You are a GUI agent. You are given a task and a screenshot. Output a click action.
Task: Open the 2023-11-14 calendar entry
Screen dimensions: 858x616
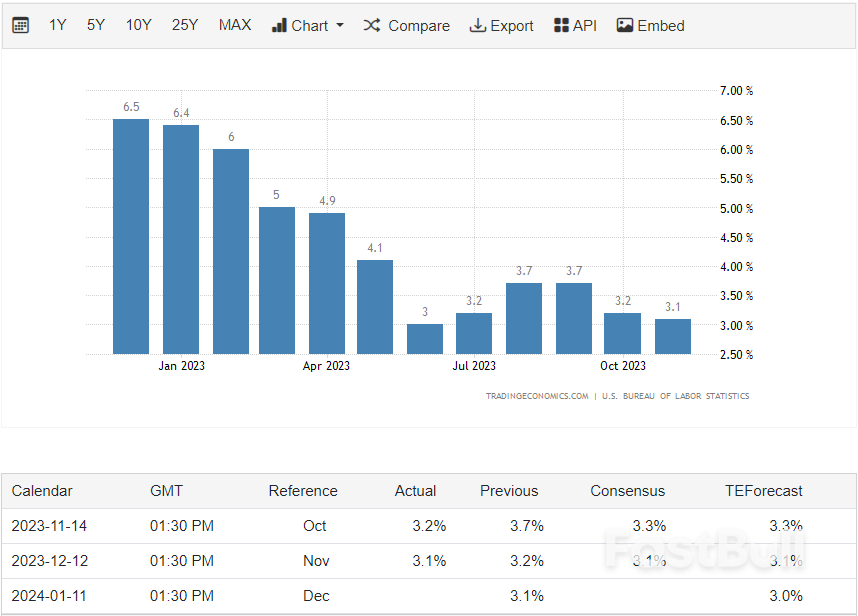tap(49, 526)
